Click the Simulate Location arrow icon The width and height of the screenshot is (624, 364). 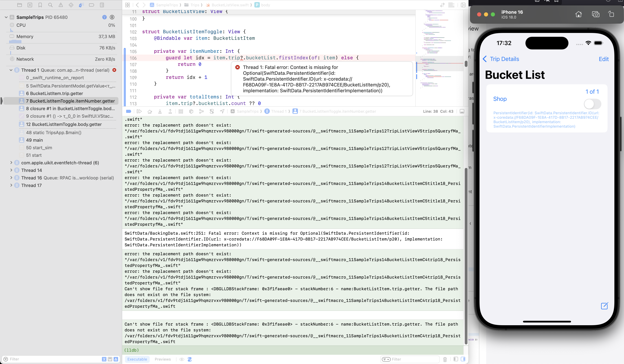pos(222,111)
